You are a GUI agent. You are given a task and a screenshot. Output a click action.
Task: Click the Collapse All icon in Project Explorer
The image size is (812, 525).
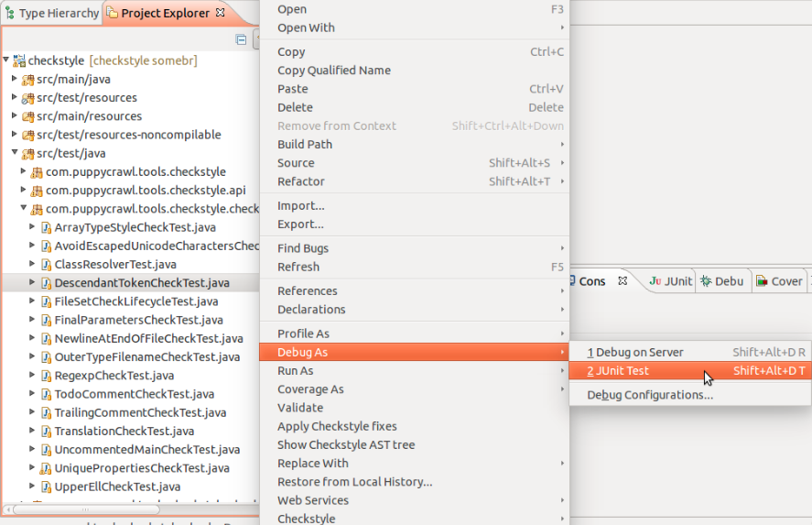(241, 39)
